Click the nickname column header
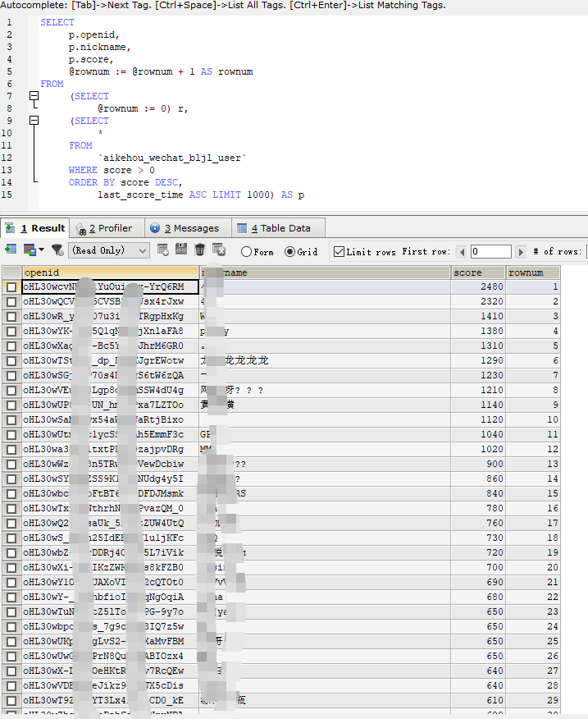Screen dimensions: 588x719 click(325, 272)
